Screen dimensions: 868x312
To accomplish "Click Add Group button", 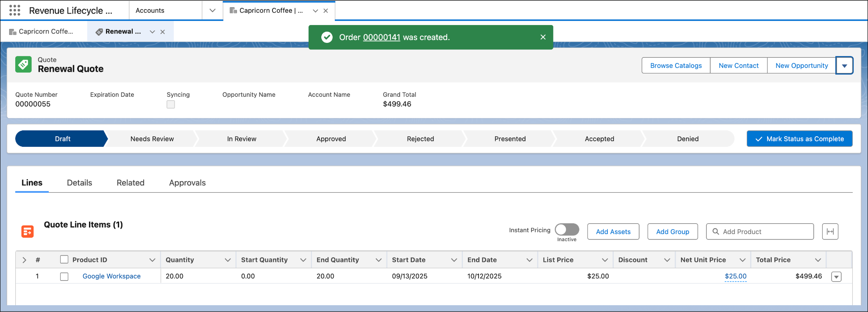I will (x=673, y=231).
